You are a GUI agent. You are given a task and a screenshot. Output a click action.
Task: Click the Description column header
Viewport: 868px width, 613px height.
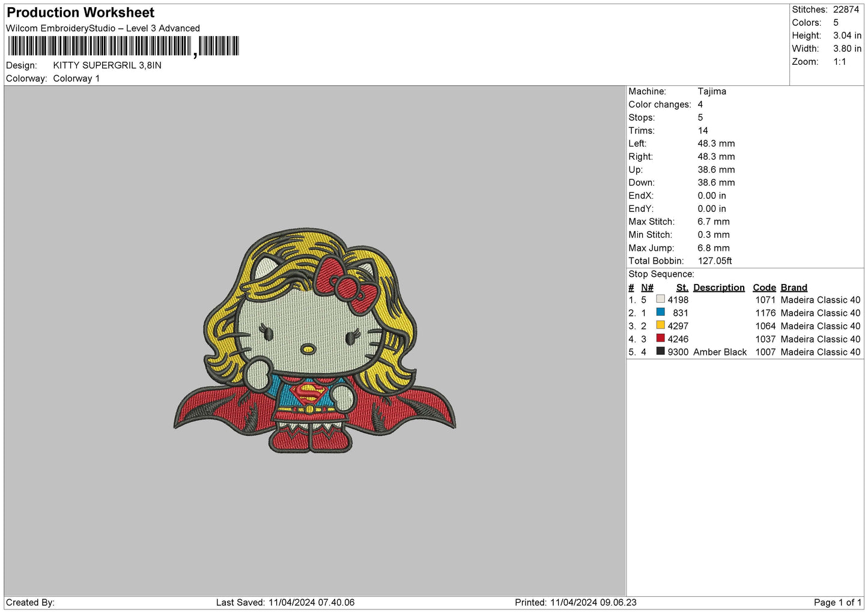click(719, 288)
